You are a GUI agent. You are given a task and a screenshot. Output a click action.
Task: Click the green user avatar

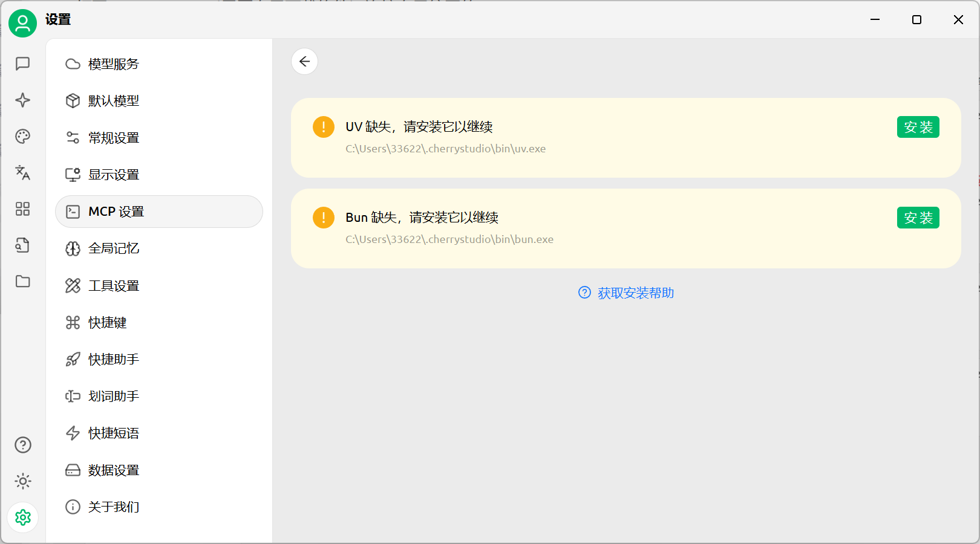(x=23, y=24)
